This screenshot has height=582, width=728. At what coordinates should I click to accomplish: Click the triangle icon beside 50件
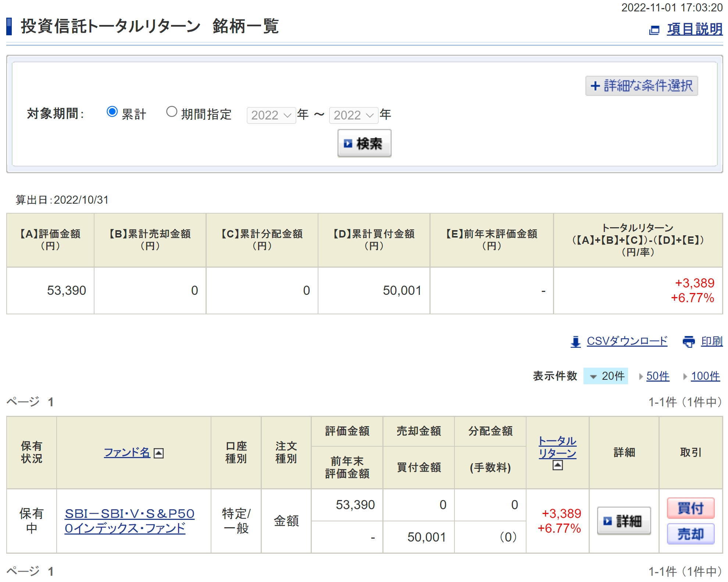(x=641, y=376)
